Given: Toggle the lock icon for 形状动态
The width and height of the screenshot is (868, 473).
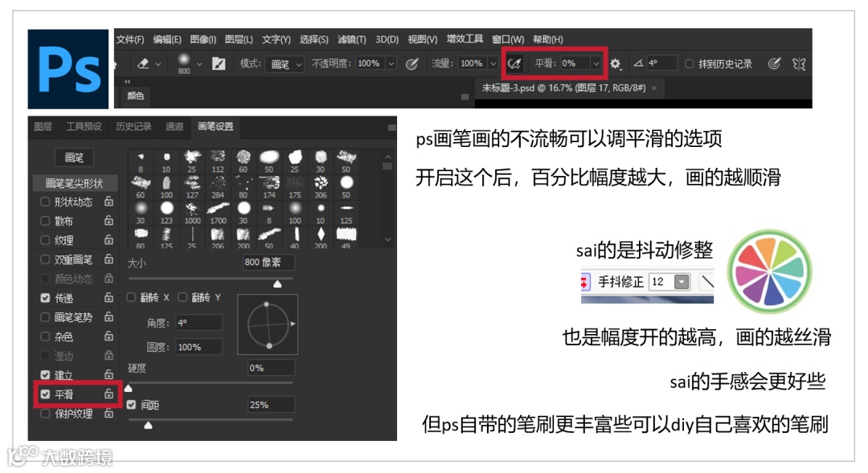Looking at the screenshot, I should (x=109, y=202).
